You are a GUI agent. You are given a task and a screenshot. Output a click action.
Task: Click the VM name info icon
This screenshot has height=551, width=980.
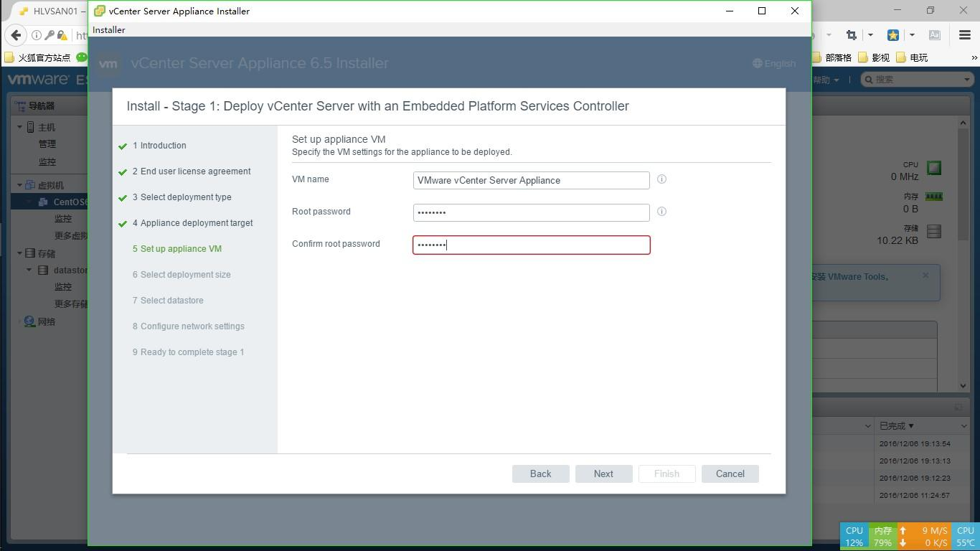pyautogui.click(x=661, y=179)
